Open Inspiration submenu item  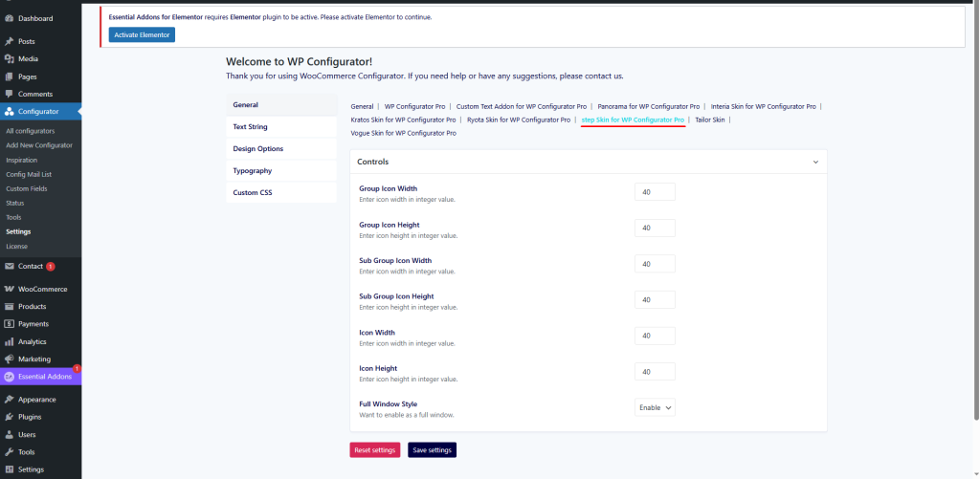coord(21,160)
